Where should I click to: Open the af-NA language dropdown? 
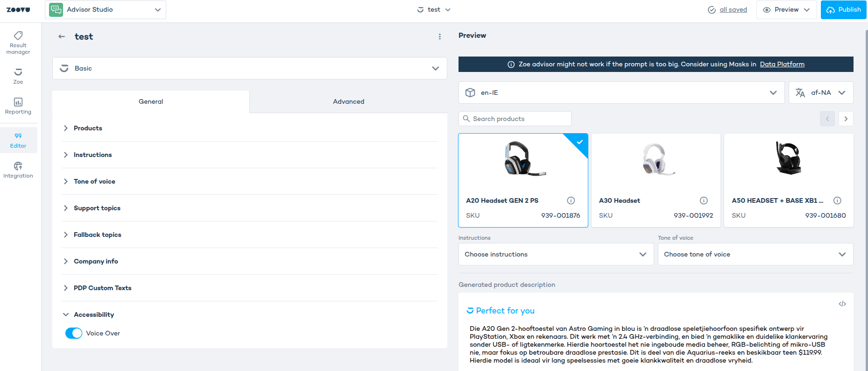pos(820,93)
